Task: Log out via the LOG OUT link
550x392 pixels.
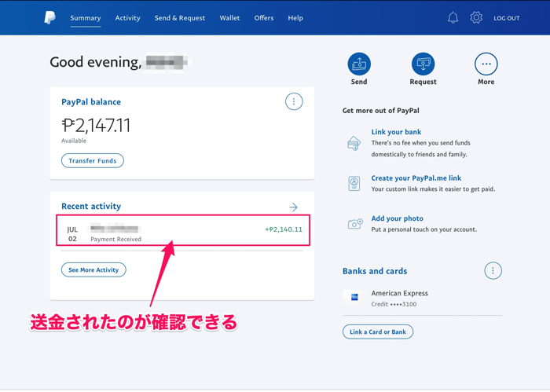Action: point(507,18)
